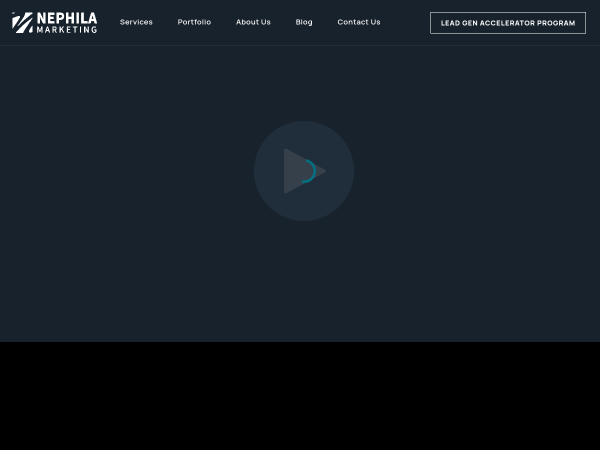Open the Services menu item

click(136, 22)
